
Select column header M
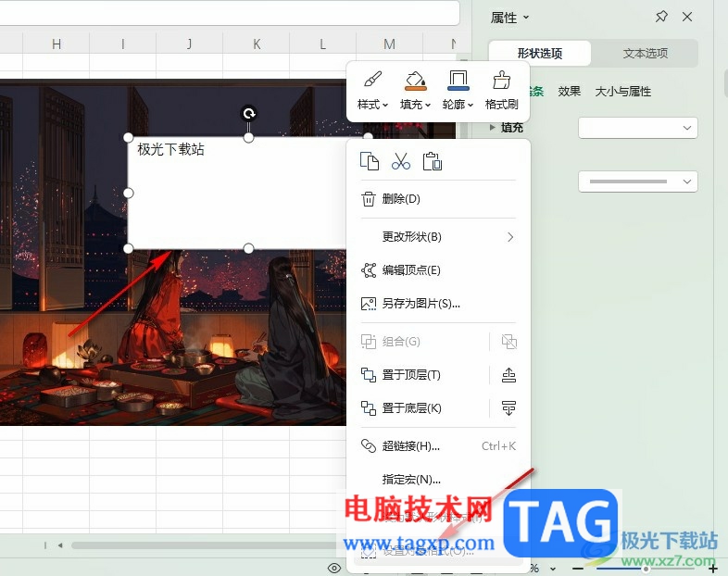(389, 44)
